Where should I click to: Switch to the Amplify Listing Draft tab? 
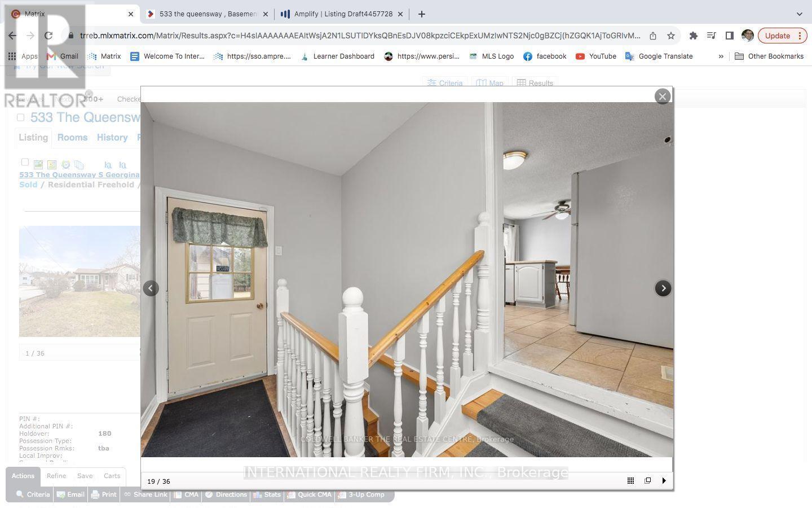[343, 14]
